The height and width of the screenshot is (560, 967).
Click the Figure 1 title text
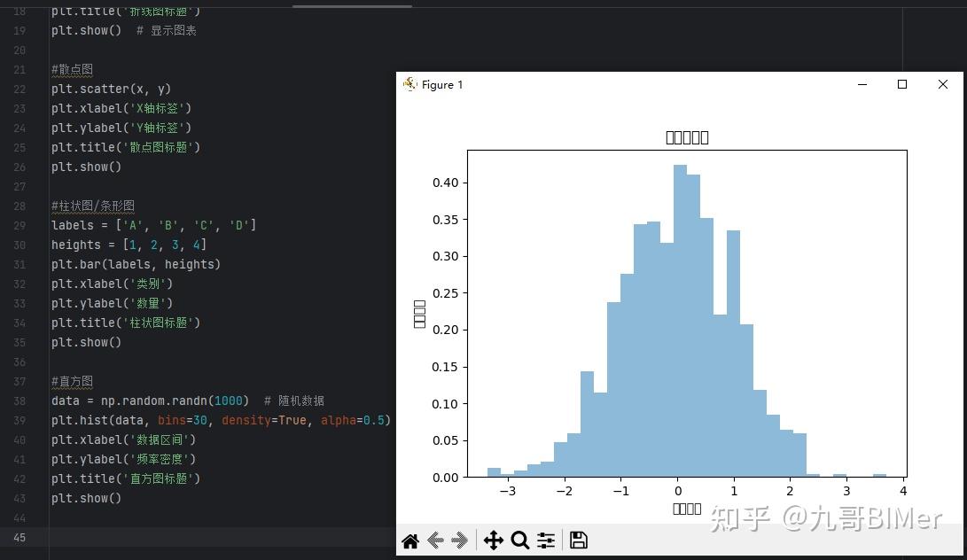442,84
